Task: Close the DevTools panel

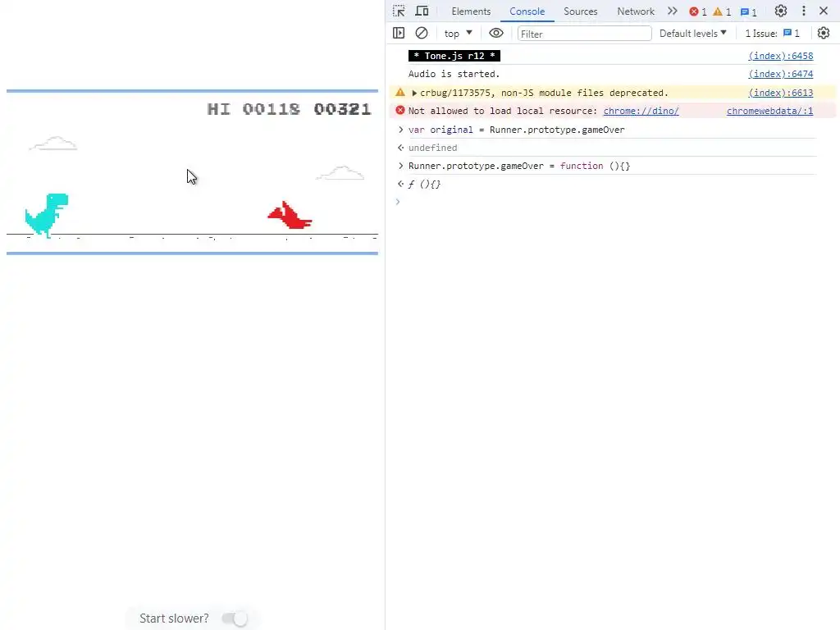Action: click(824, 11)
